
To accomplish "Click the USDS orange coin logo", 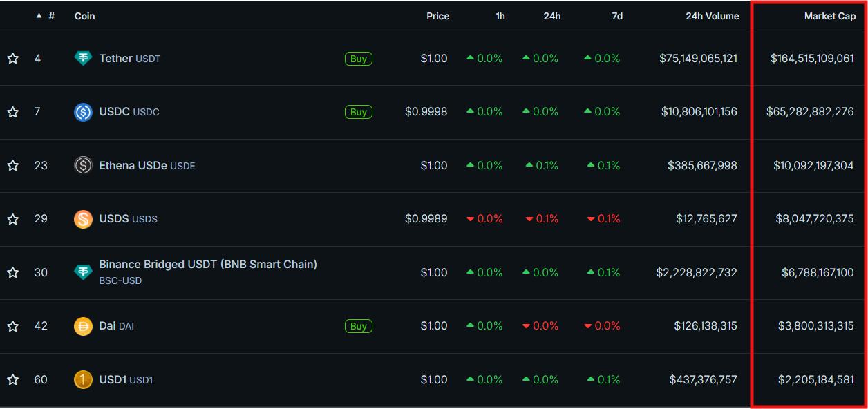I will [83, 219].
